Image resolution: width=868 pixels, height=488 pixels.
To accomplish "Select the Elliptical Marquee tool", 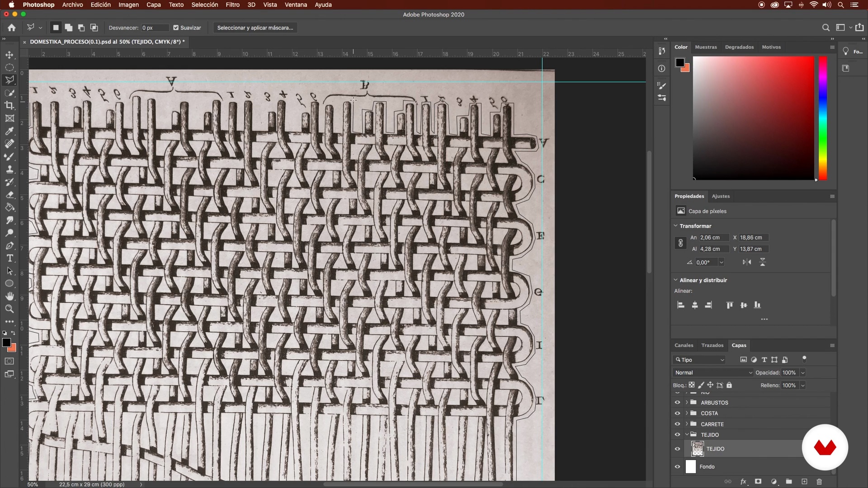I will [9, 67].
